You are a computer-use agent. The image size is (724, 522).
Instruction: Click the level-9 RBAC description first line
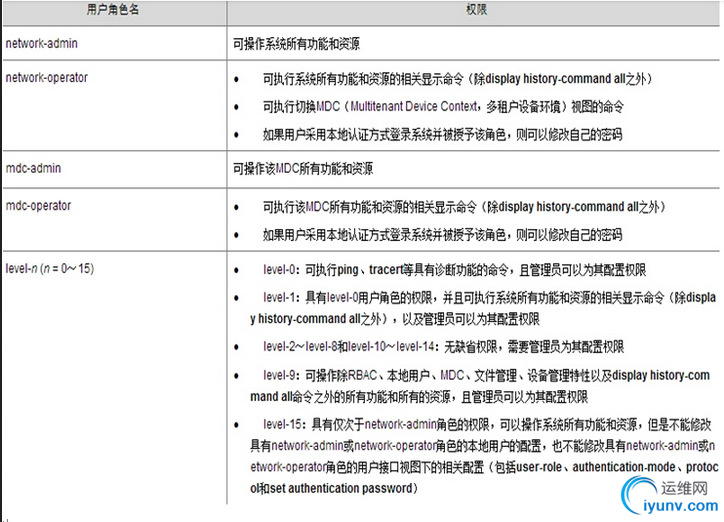click(486, 375)
